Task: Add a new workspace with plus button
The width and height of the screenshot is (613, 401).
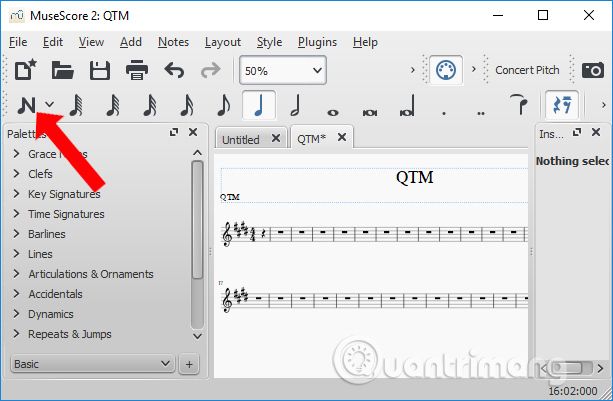Action: (189, 364)
